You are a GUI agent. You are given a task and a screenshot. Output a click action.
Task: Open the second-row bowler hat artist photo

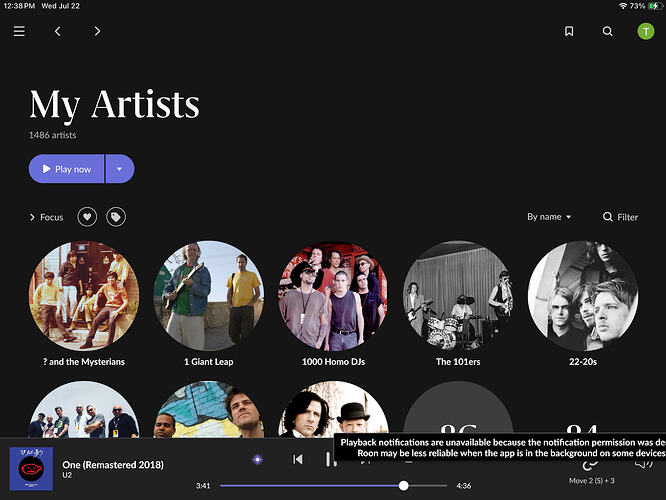click(333, 409)
